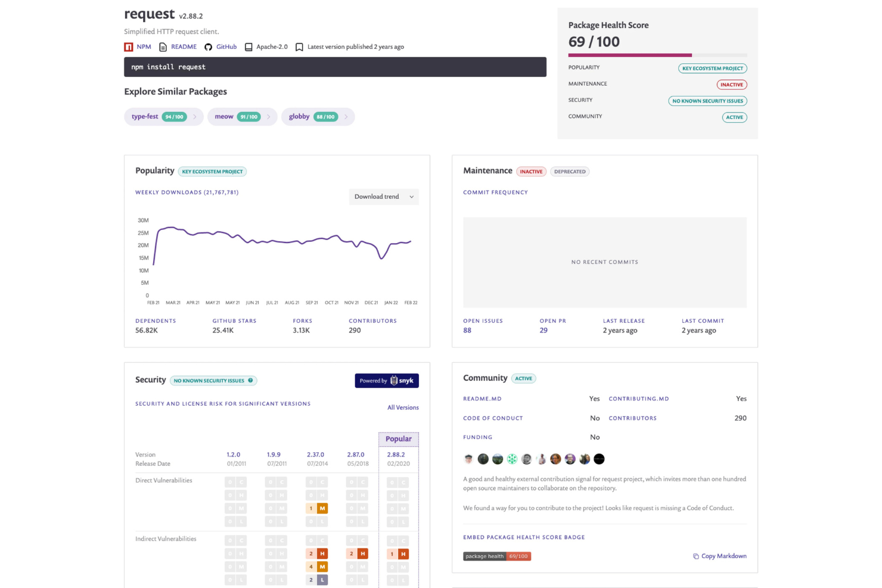
Task: Open version 2.37.0 link
Action: 316,455
